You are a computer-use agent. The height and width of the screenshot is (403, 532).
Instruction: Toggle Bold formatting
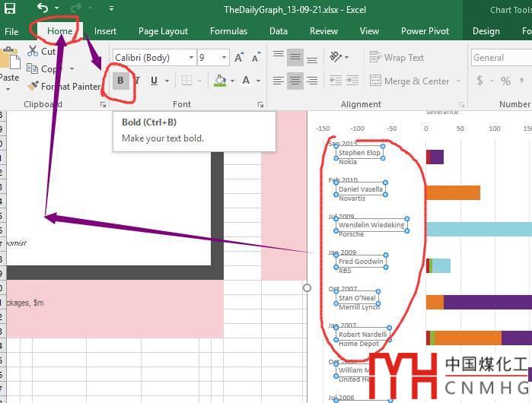120,81
